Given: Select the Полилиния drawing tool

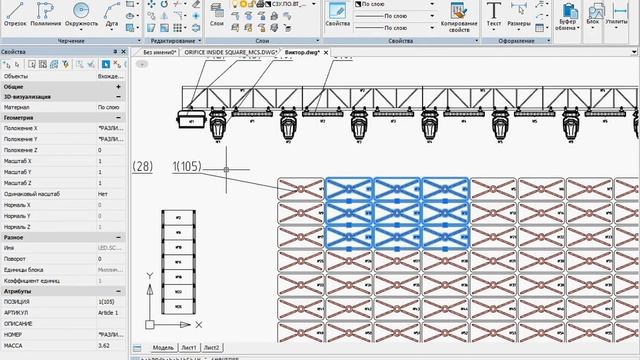Looking at the screenshot, I should tap(45, 14).
